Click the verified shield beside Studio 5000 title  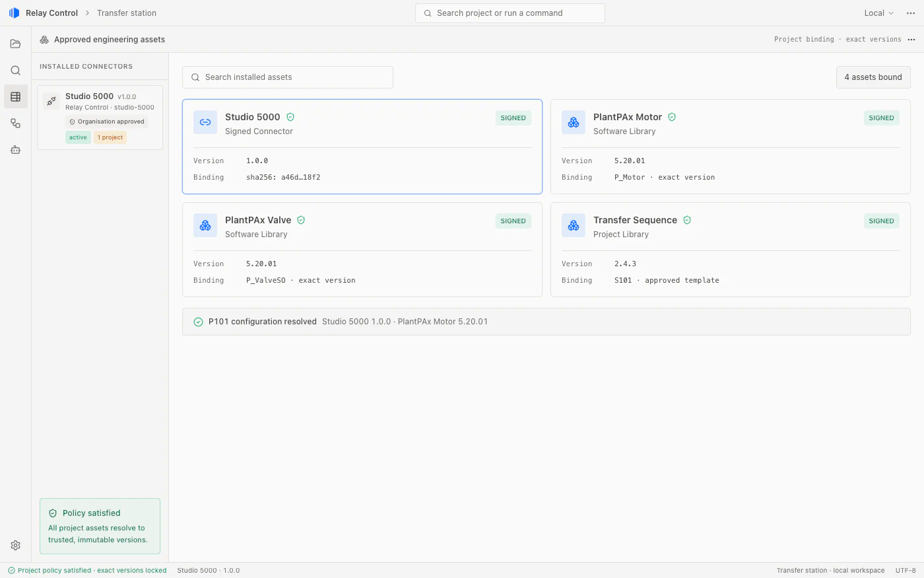[x=290, y=117]
